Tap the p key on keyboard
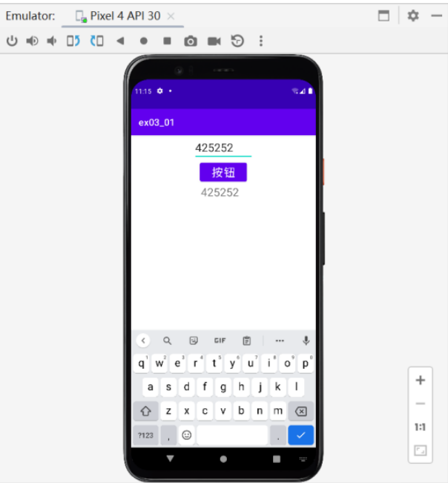The width and height of the screenshot is (448, 483). (x=306, y=364)
